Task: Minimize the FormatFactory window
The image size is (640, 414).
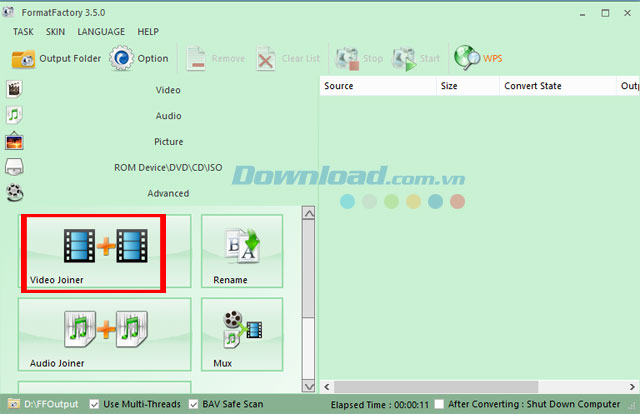Action: coord(582,13)
